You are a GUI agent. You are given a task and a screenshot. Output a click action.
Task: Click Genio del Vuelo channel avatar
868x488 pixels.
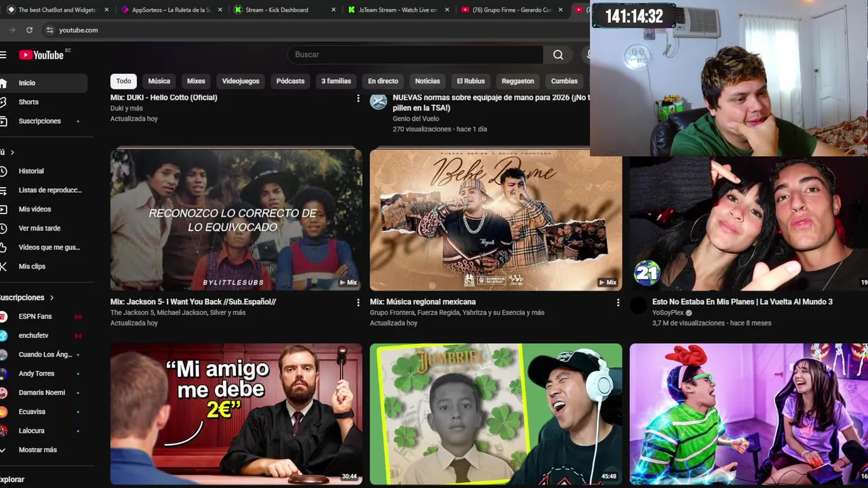(378, 102)
